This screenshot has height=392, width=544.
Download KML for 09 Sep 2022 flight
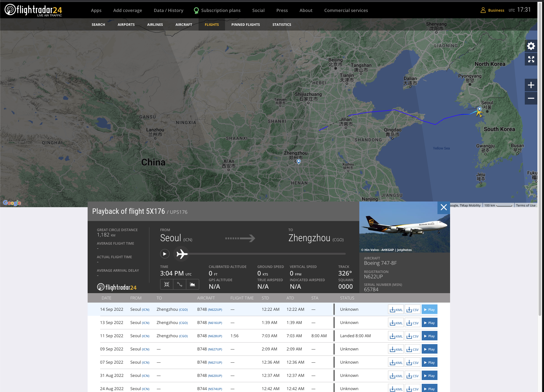pos(396,349)
